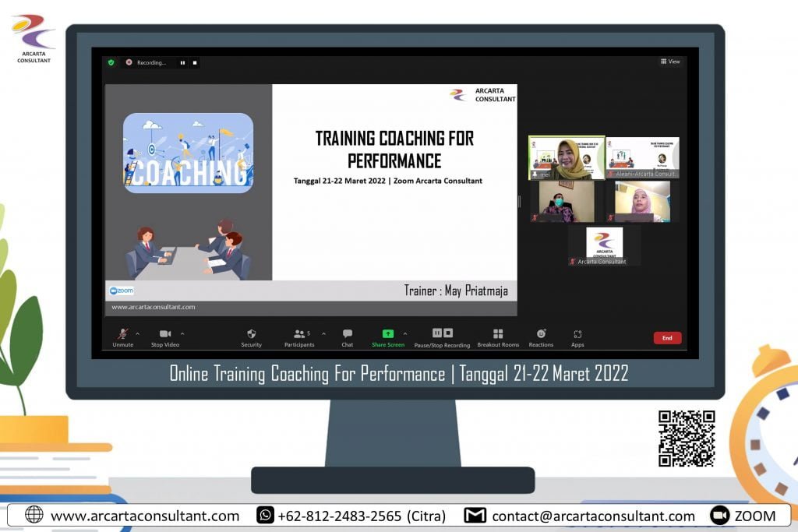798x532 pixels.
Task: Click Pause/Stop Recording in bottom toolbar
Action: [x=442, y=336]
